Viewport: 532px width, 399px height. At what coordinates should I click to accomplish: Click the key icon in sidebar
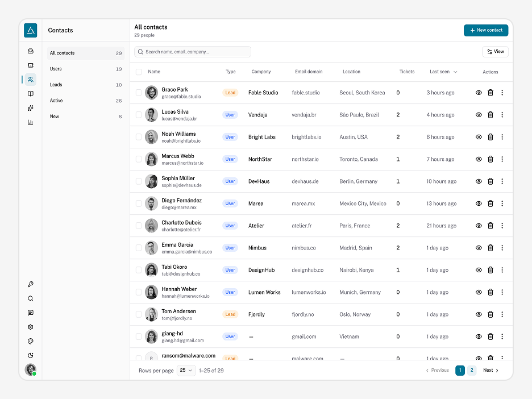tap(31, 284)
